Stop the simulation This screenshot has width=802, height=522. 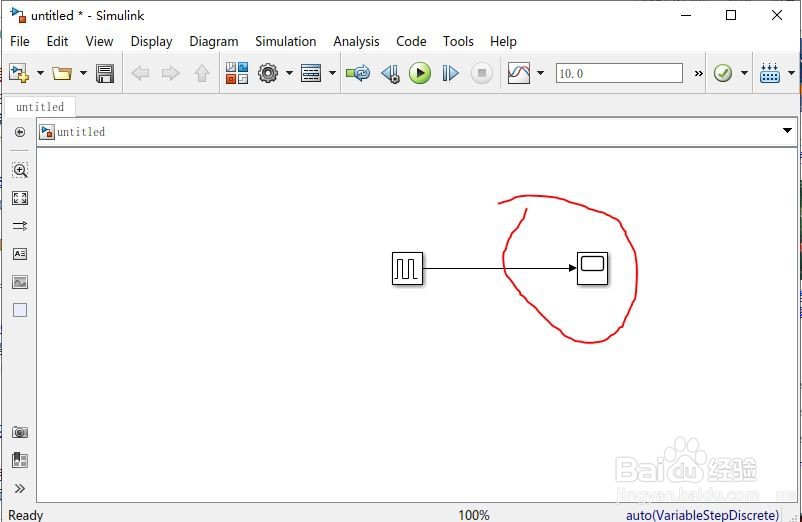[481, 73]
